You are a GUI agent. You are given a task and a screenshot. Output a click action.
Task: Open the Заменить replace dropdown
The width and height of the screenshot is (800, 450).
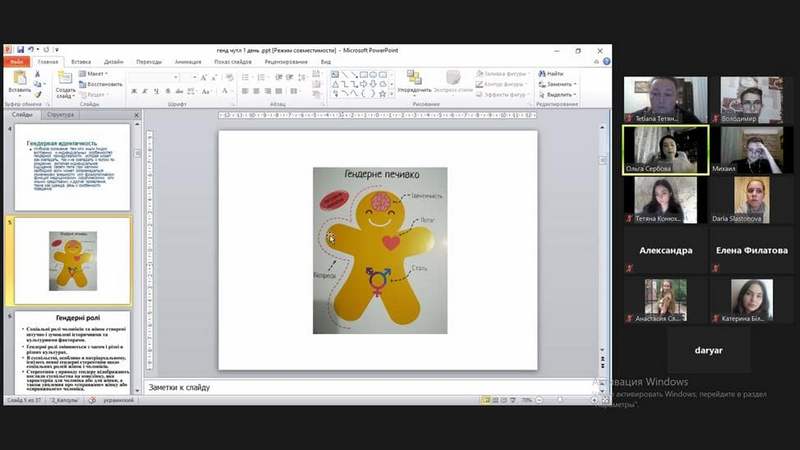tap(558, 84)
